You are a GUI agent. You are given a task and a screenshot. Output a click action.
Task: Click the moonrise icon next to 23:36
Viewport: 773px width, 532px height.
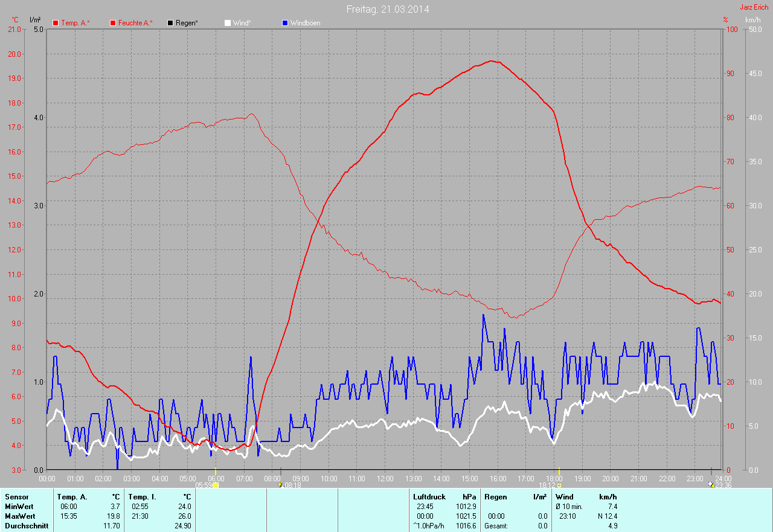711,484
